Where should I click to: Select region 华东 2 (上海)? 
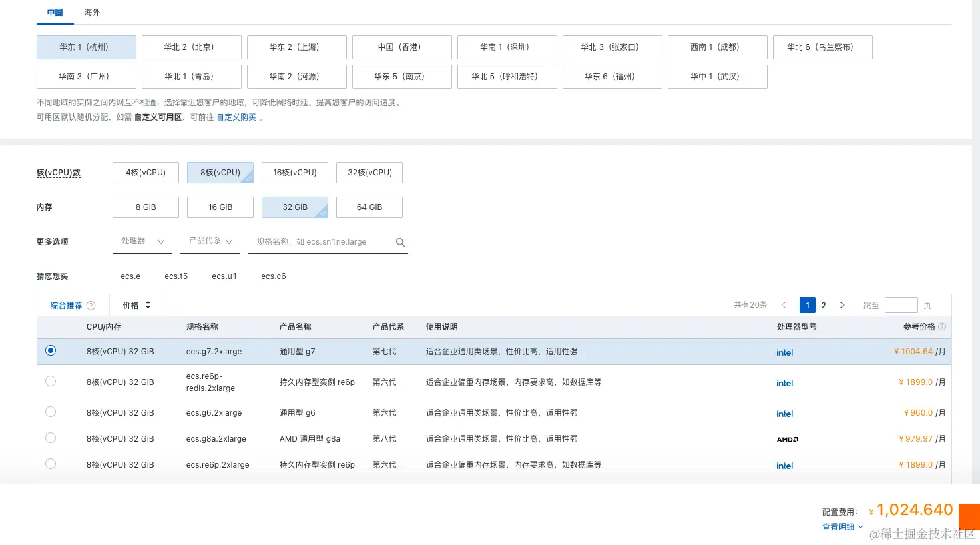[x=297, y=47]
